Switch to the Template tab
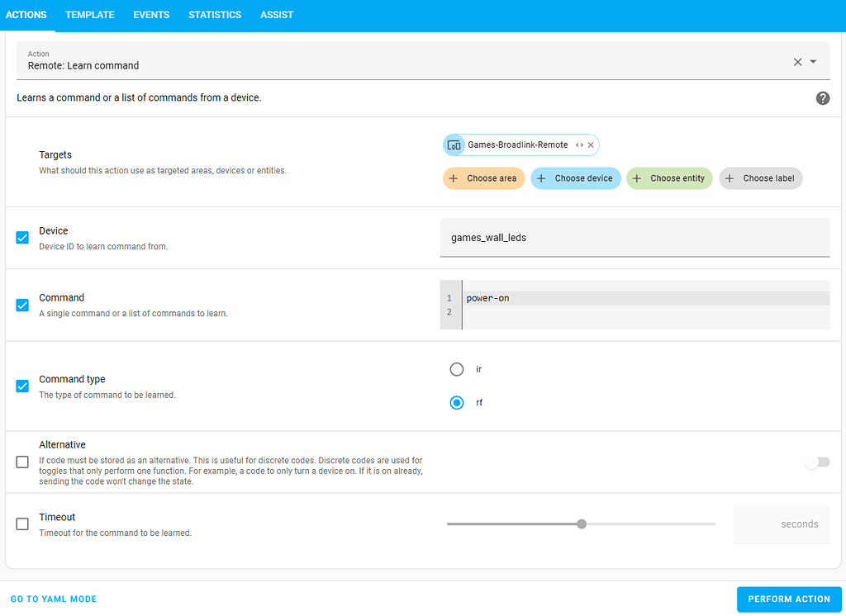This screenshot has width=846, height=616. pos(89,15)
